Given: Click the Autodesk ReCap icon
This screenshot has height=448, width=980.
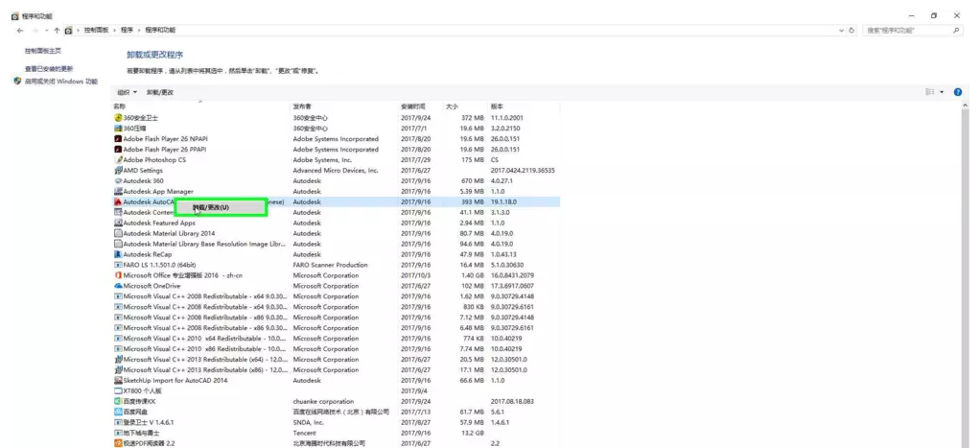Looking at the screenshot, I should pos(118,254).
